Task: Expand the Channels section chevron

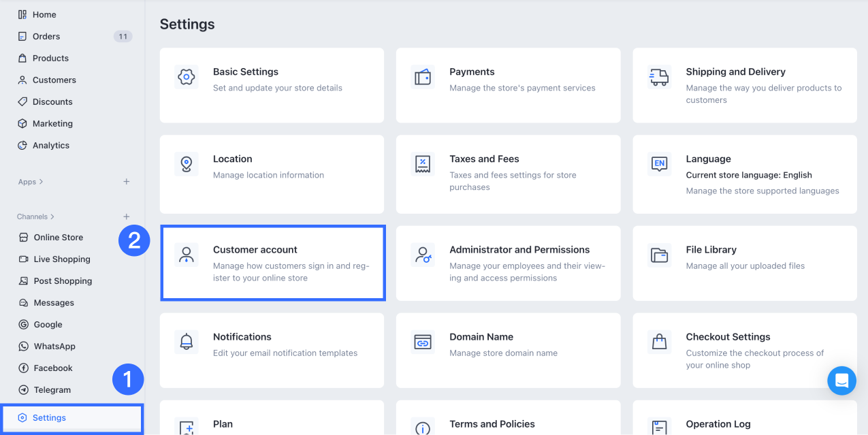Action: (52, 216)
